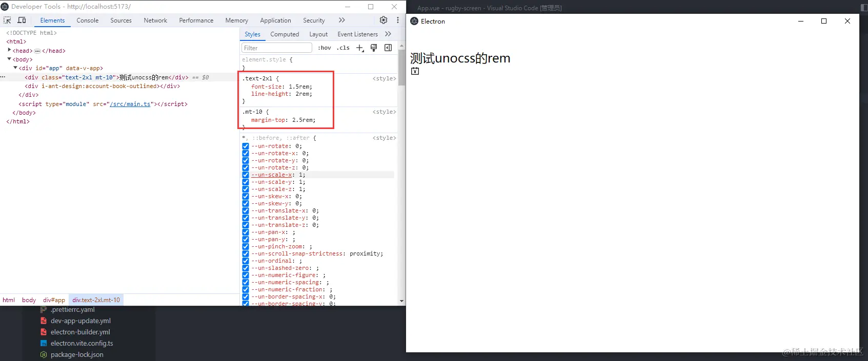This screenshot has width=868, height=361.
Task: Uncheck the --un-rotate property
Action: coord(246,146)
